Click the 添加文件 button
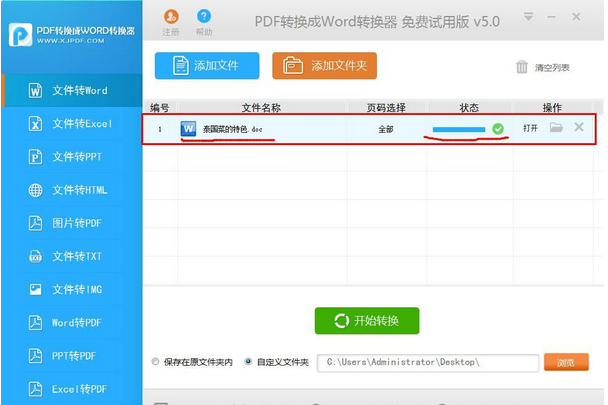This screenshot has height=405, width=608. (207, 66)
